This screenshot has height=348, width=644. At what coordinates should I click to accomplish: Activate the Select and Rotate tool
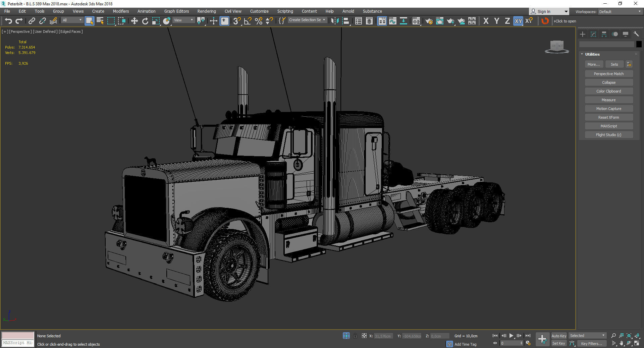coord(145,21)
